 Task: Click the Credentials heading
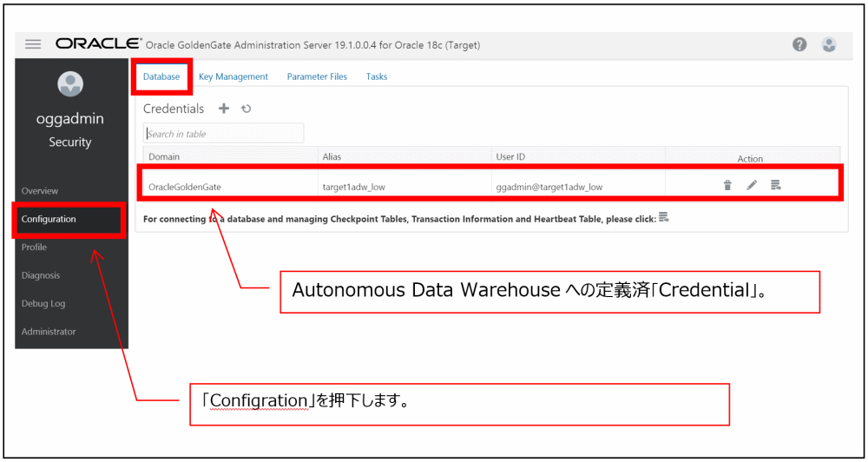pyautogui.click(x=174, y=109)
